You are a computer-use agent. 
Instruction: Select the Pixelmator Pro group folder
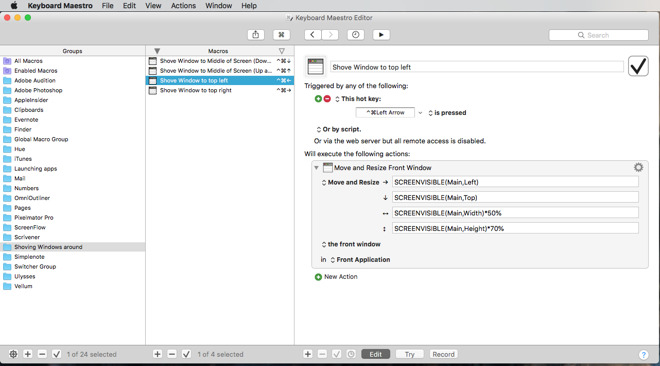72,217
